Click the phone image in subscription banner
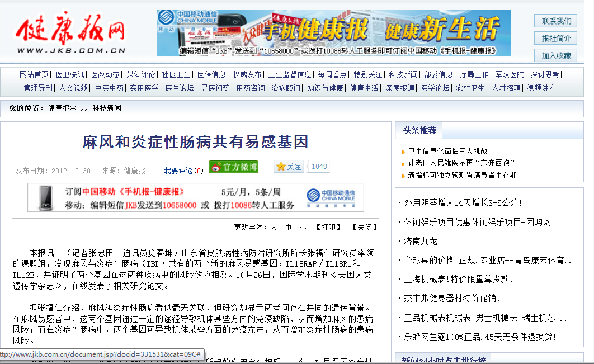 tap(46, 197)
